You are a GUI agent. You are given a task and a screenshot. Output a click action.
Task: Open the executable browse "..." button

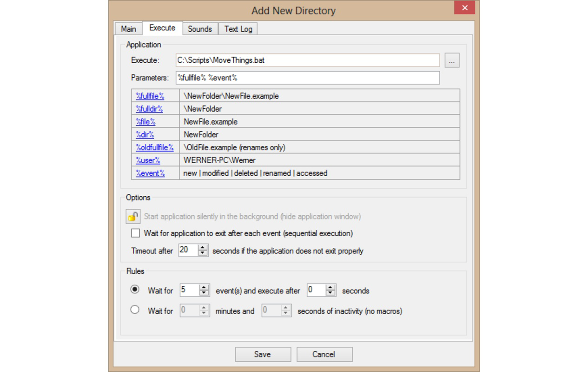pyautogui.click(x=451, y=60)
